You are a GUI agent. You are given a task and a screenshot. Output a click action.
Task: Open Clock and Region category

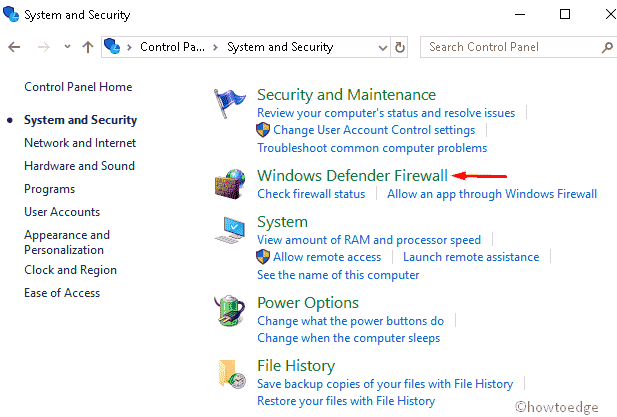(x=70, y=270)
